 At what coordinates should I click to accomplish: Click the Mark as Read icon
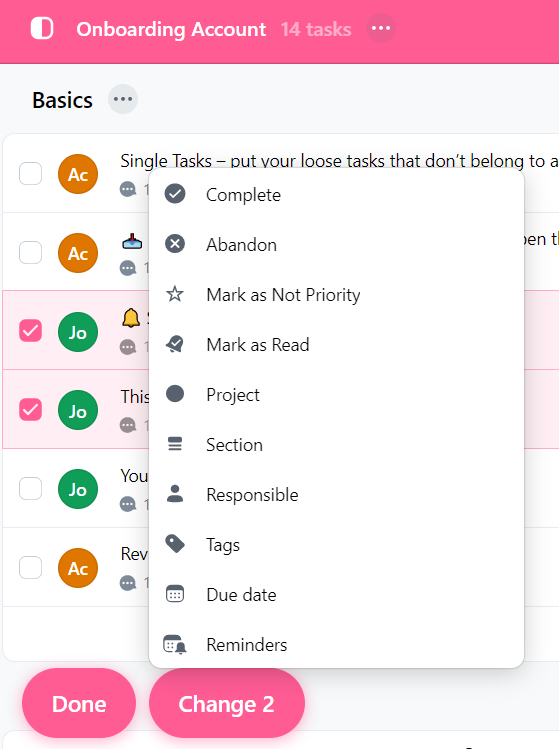(x=175, y=344)
